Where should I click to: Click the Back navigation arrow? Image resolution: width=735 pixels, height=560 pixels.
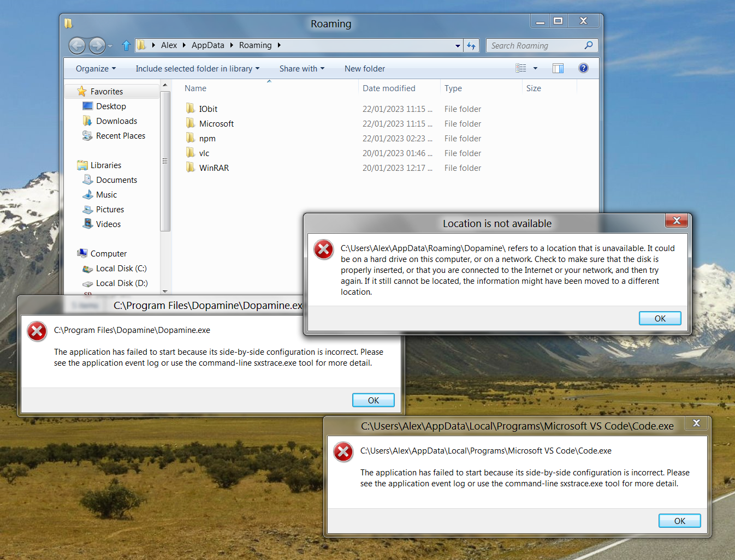click(77, 46)
